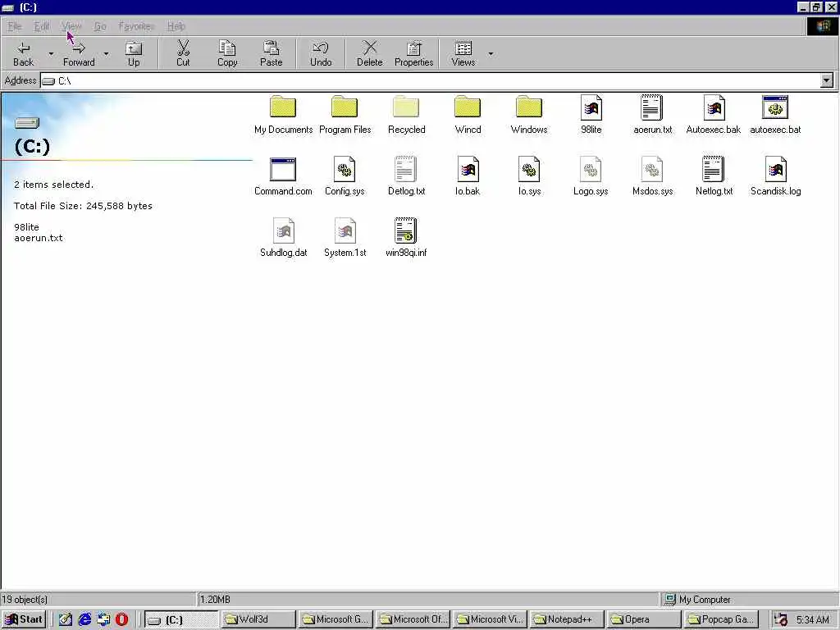840x630 pixels.
Task: Select the Windows folder
Action: tap(529, 115)
